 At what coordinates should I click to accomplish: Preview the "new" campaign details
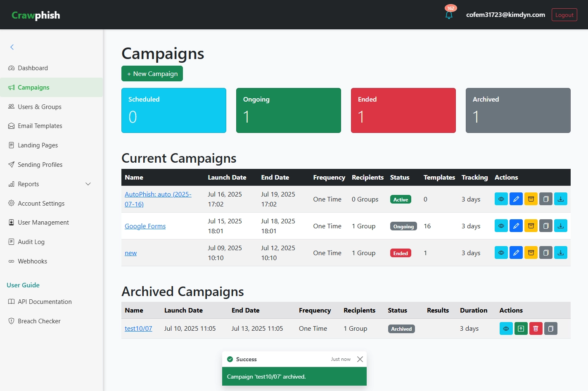[501, 252]
